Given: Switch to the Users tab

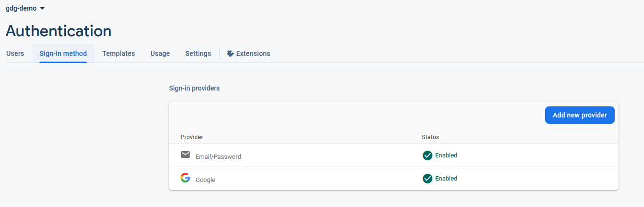Looking at the screenshot, I should point(15,53).
